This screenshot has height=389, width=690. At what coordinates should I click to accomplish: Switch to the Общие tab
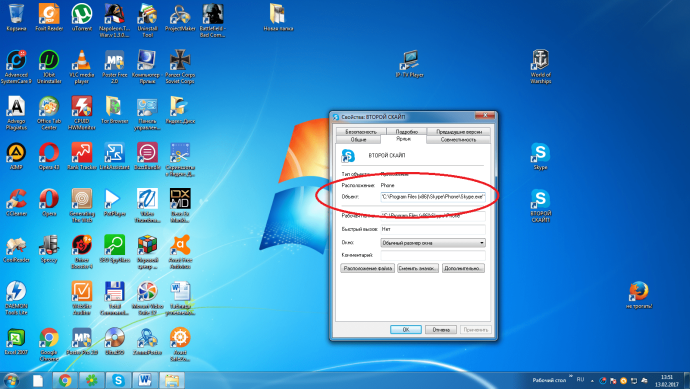[x=358, y=139]
